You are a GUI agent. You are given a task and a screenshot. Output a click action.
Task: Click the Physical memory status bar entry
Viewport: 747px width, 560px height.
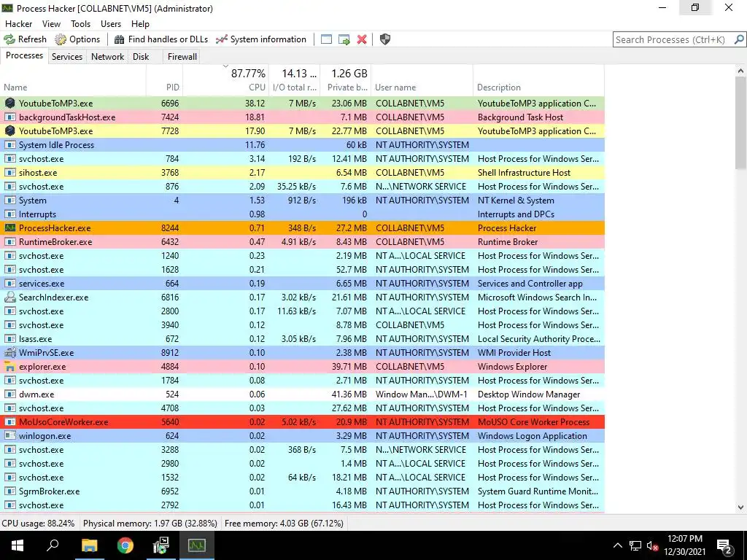point(150,524)
